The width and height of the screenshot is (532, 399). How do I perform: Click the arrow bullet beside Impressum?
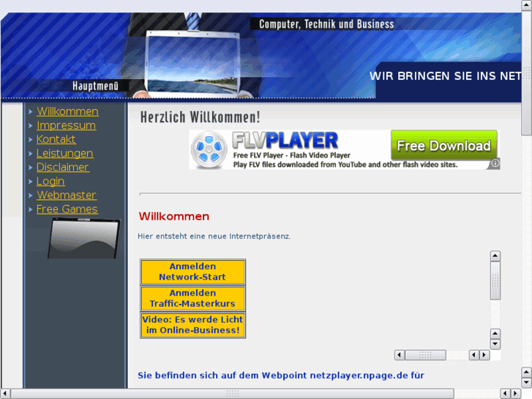click(31, 126)
